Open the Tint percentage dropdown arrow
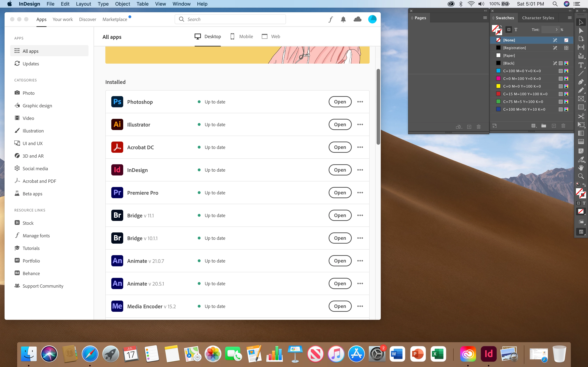The height and width of the screenshot is (367, 588). pyautogui.click(x=556, y=30)
